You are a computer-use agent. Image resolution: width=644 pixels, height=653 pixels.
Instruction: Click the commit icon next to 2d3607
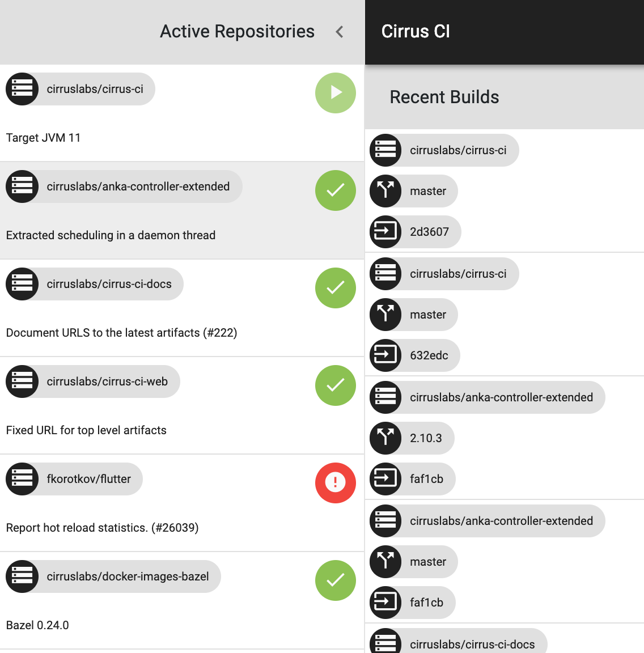tap(385, 232)
